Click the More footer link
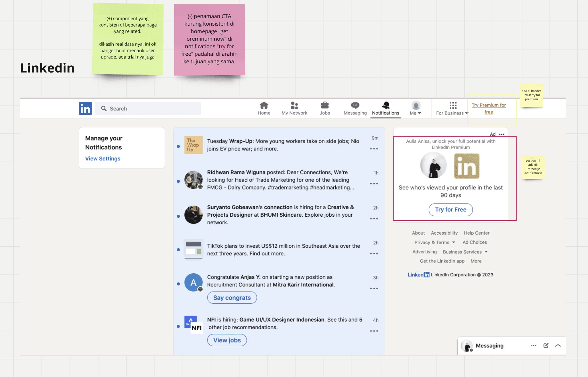The image size is (588, 377). pos(476,261)
